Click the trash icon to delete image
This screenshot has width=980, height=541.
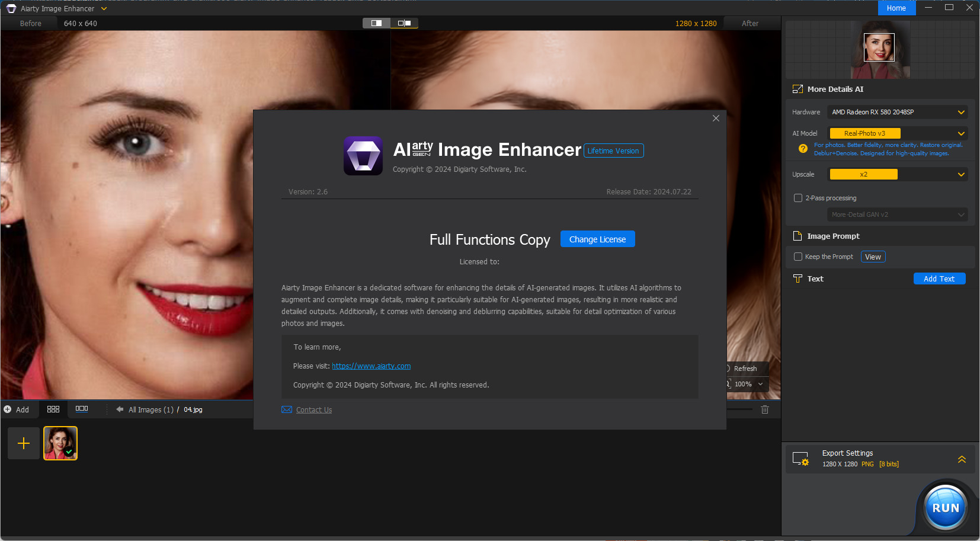pyautogui.click(x=765, y=409)
